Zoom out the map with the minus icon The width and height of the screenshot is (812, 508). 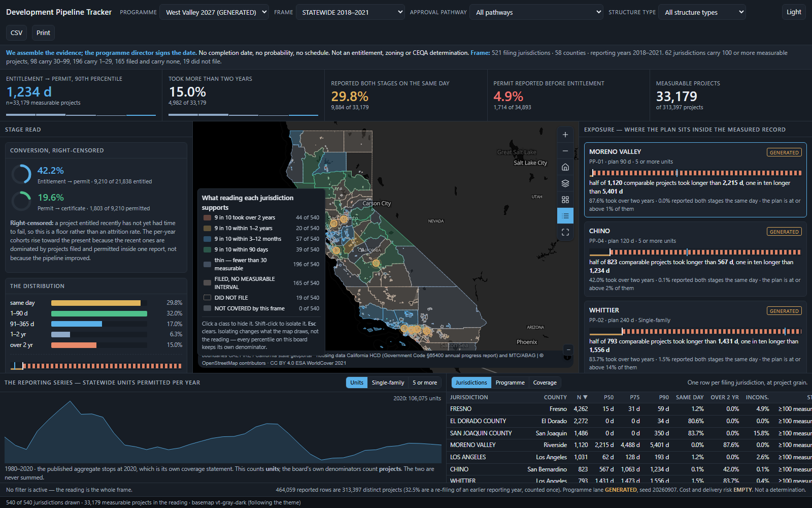pos(565,151)
